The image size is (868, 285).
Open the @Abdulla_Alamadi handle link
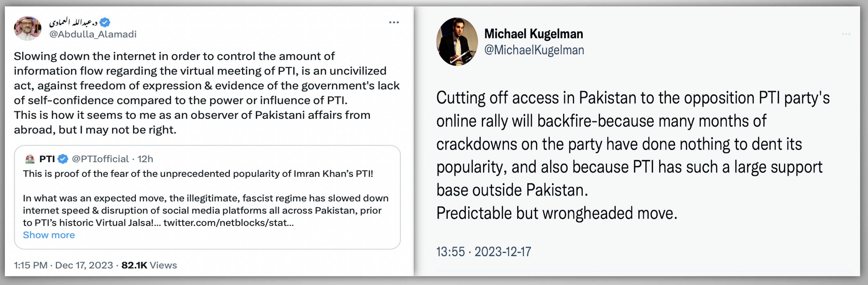click(93, 34)
